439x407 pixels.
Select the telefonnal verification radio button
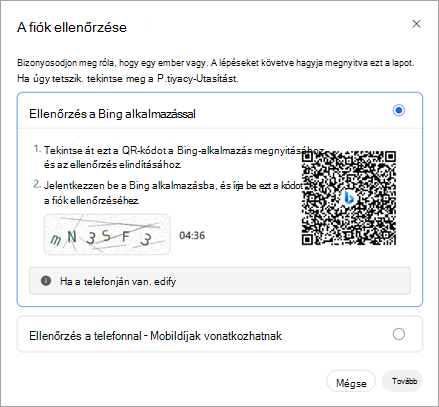coord(399,334)
